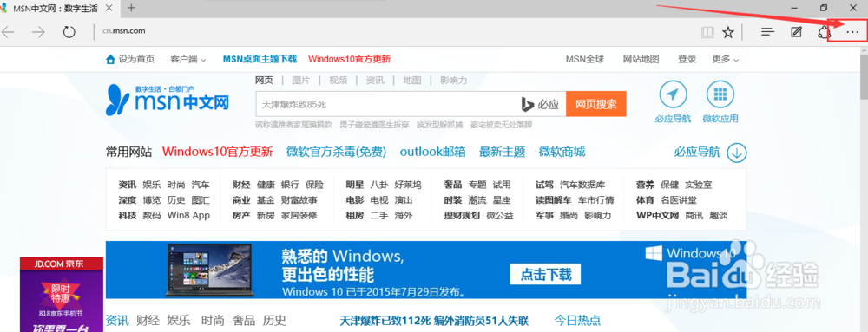
Task: Open 网站地图 link
Action: pos(641,59)
